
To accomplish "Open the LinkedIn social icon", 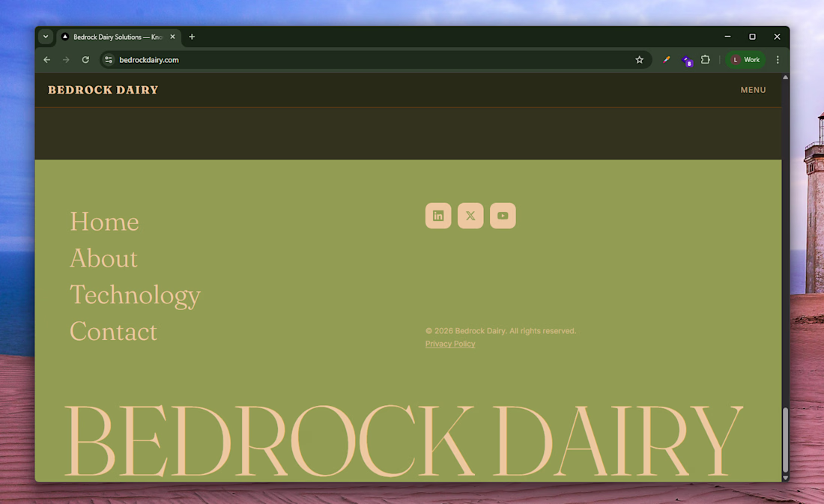I will (437, 216).
